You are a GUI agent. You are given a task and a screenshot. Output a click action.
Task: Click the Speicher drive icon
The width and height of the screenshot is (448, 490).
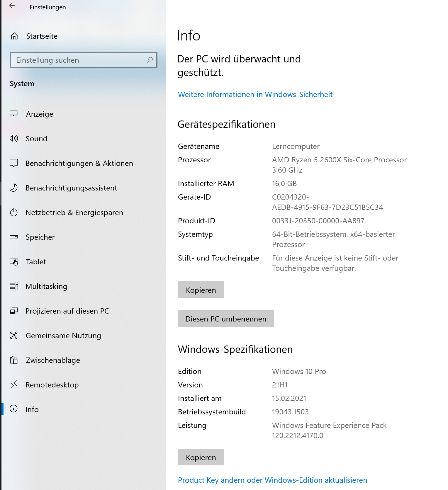point(14,237)
